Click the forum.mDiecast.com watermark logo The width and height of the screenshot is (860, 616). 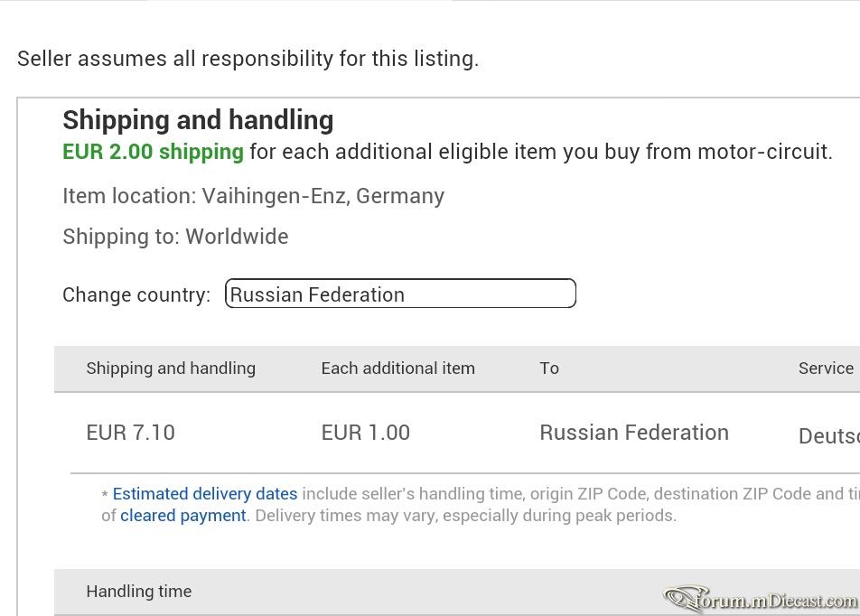[x=761, y=599]
